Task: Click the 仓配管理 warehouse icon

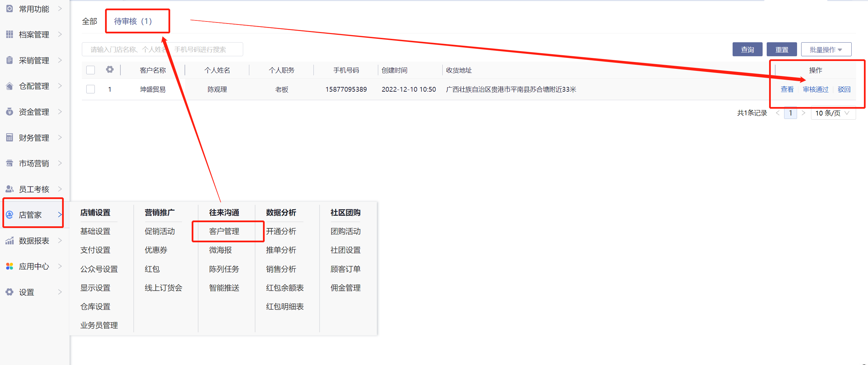Action: pos(10,86)
